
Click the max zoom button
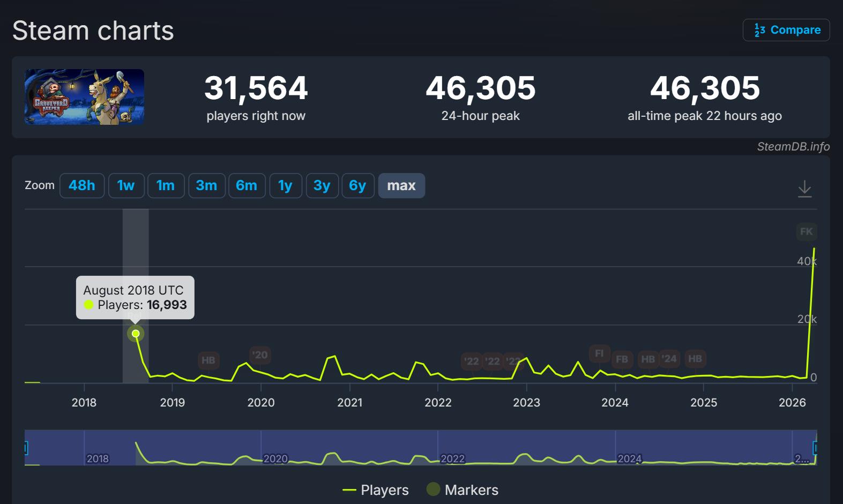click(x=401, y=185)
